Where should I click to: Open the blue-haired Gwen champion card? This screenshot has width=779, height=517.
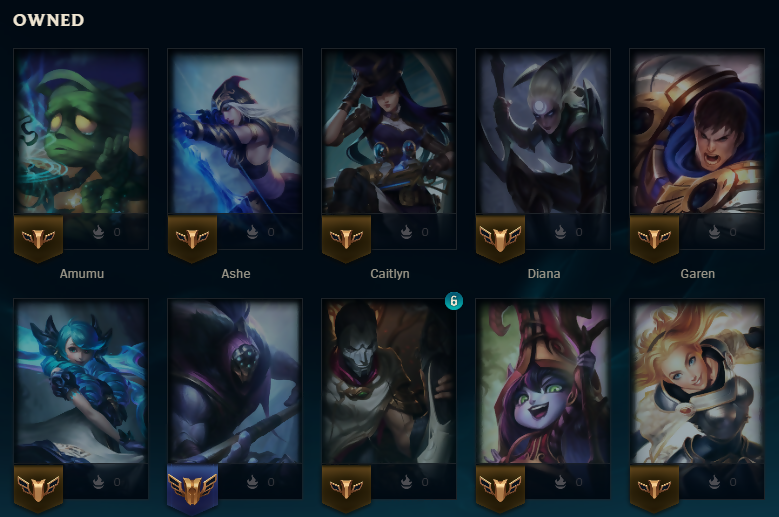tap(81, 381)
